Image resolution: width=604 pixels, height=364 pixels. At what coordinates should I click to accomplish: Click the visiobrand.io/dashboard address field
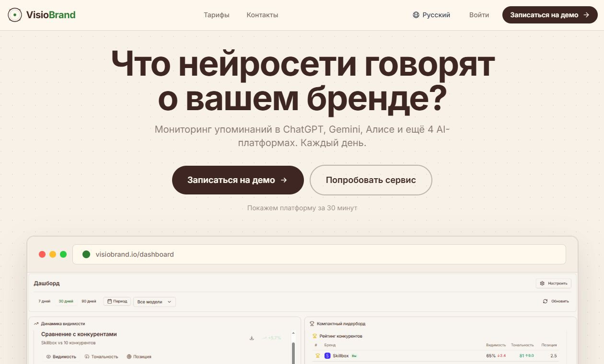pyautogui.click(x=319, y=254)
